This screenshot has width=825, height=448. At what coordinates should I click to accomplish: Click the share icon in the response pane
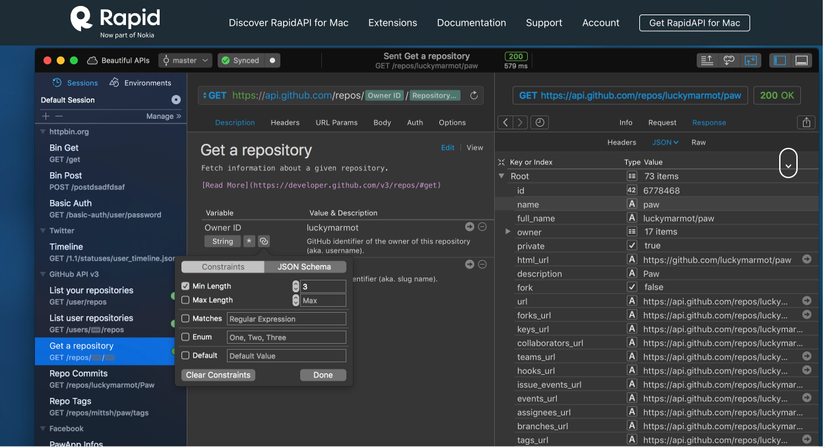806,123
